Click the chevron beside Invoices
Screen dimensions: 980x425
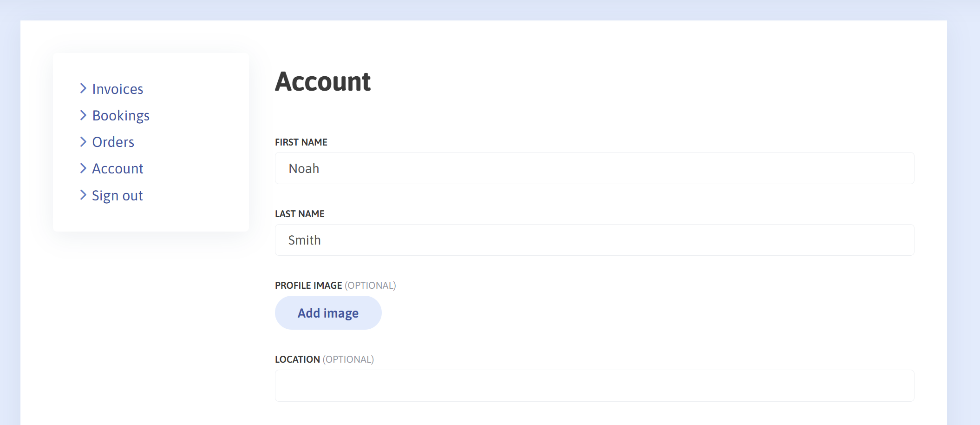click(83, 88)
